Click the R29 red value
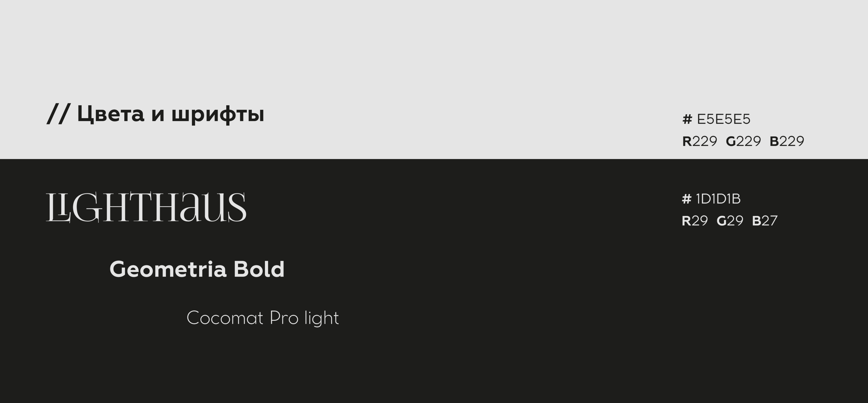 click(694, 221)
